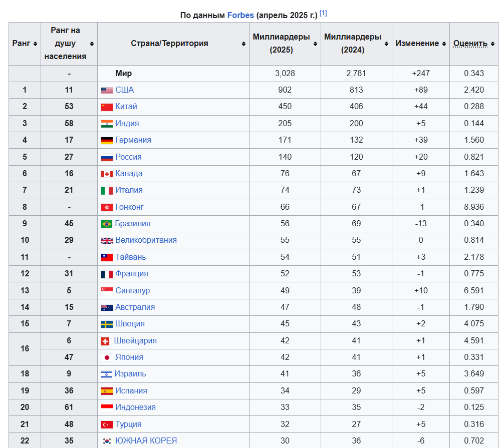The image size is (501, 448).
Task: Click the Brazil flag icon
Action: click(x=107, y=224)
